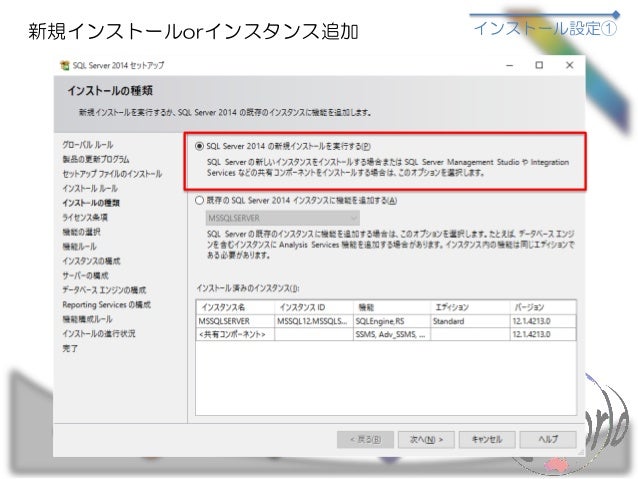Click the インストールの種類 page heading

[x=110, y=90]
